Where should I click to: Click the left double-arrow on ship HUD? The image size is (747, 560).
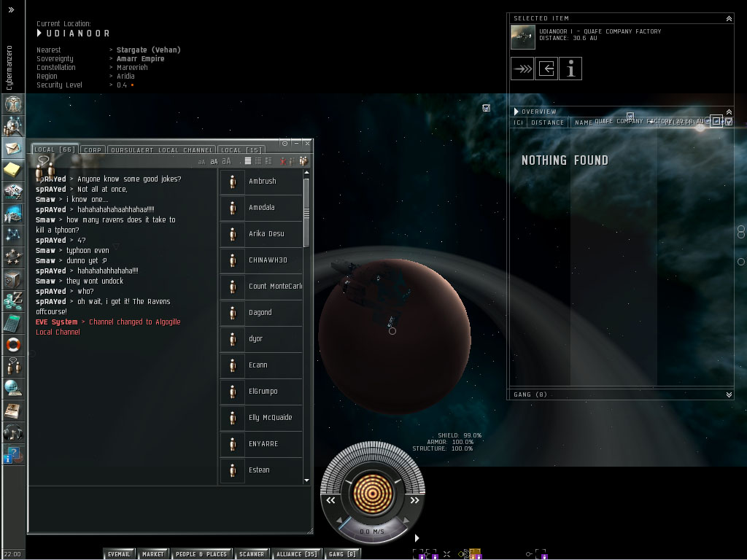(330, 500)
